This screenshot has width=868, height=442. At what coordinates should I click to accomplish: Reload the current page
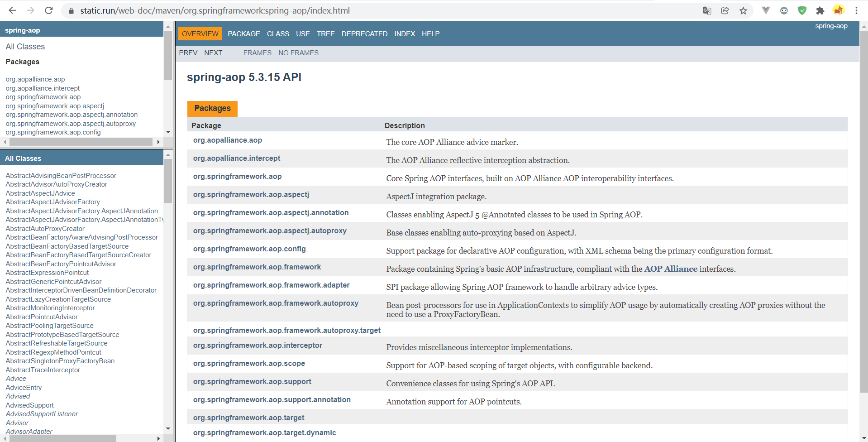(x=49, y=10)
